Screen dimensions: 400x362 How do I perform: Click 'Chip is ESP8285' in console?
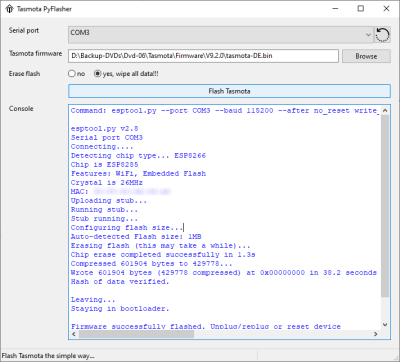105,165
